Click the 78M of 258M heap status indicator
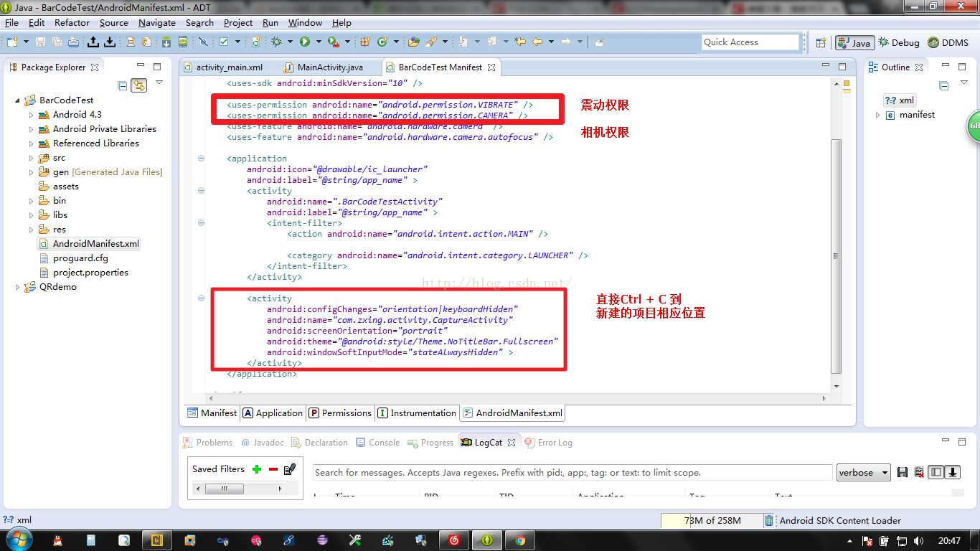The height and width of the screenshot is (551, 980). 711,521
